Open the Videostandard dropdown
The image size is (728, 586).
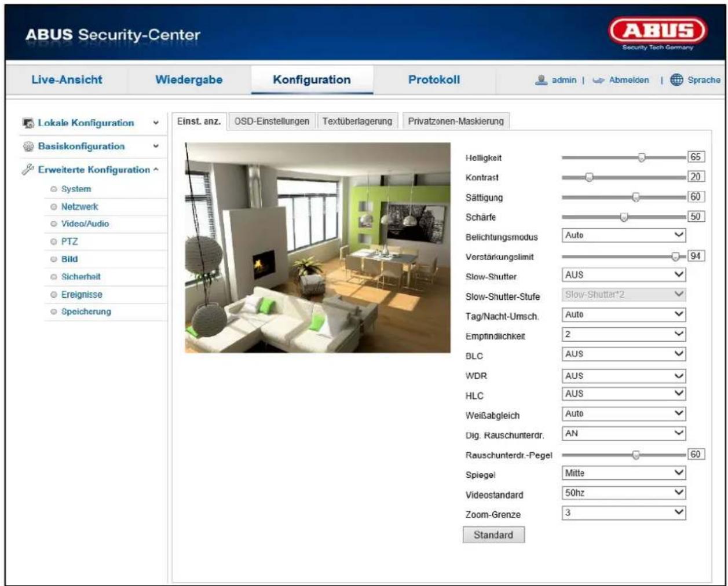(x=624, y=493)
